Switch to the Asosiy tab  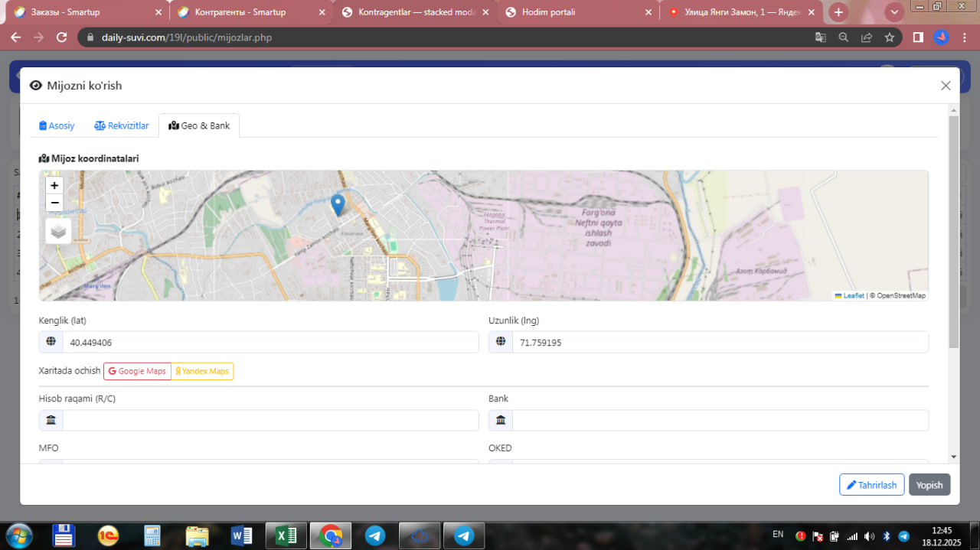(x=57, y=125)
